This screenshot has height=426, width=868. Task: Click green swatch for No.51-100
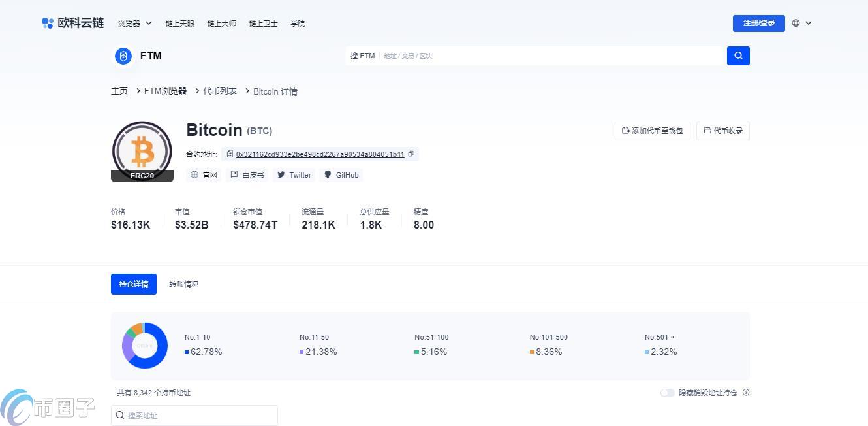[416, 352]
